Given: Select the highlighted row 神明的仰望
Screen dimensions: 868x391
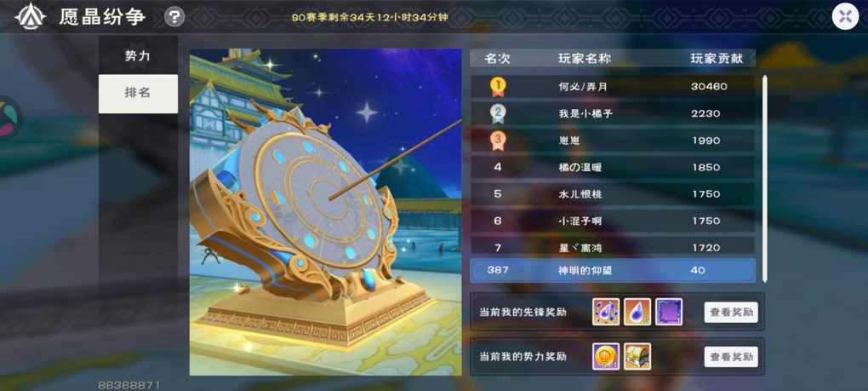Looking at the screenshot, I should pyautogui.click(x=613, y=270).
